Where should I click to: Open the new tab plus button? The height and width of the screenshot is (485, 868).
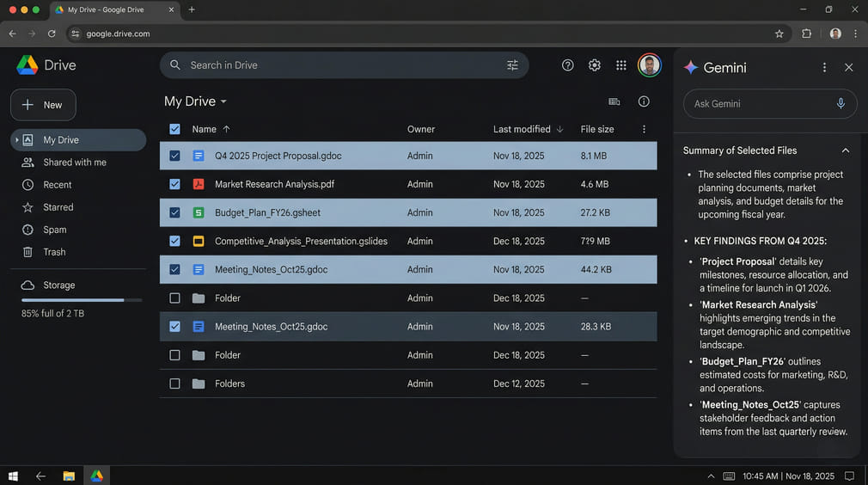point(192,9)
